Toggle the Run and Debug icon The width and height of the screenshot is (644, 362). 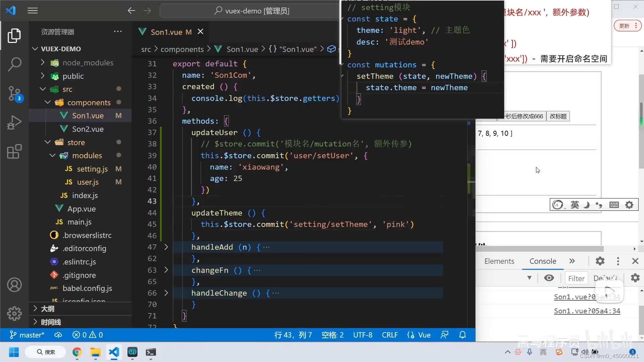[x=15, y=124]
